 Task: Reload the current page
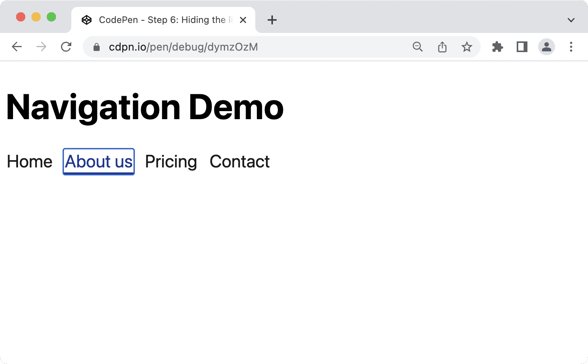click(x=66, y=47)
